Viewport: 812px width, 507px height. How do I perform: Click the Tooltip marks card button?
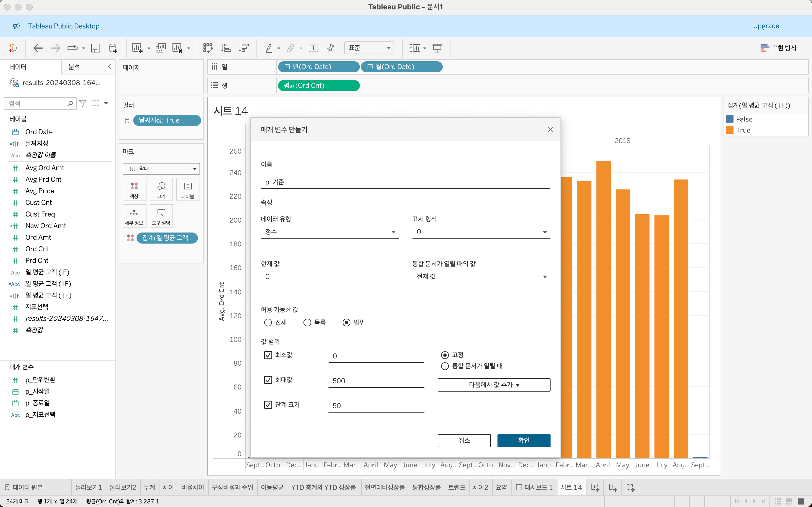click(161, 216)
